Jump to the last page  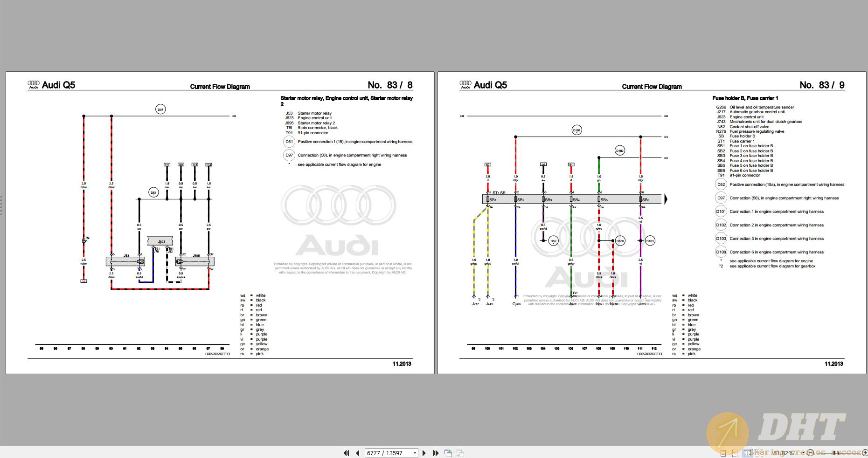pos(436,453)
